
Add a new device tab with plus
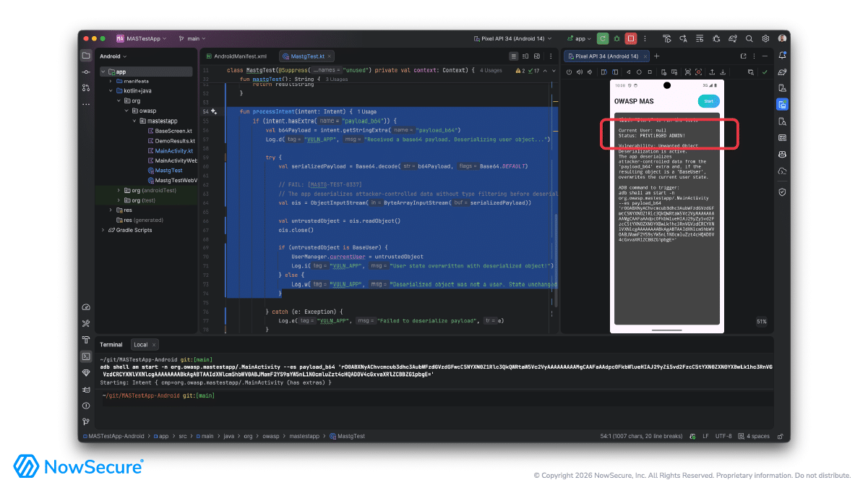(657, 56)
